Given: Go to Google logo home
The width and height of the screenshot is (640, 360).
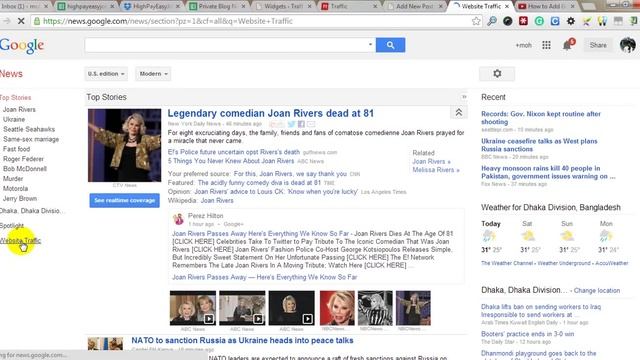Looking at the screenshot, I should pyautogui.click(x=22, y=46).
